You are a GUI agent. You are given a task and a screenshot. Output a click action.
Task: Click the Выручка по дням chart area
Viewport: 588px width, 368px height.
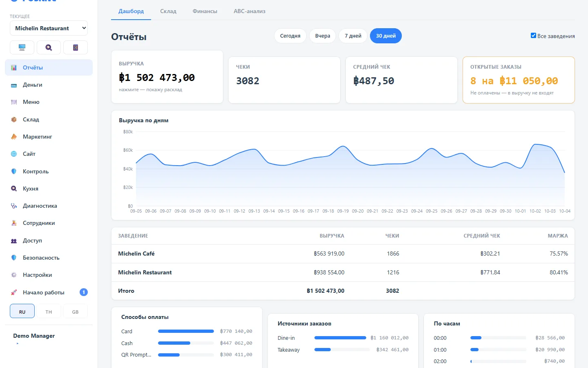[x=350, y=169]
